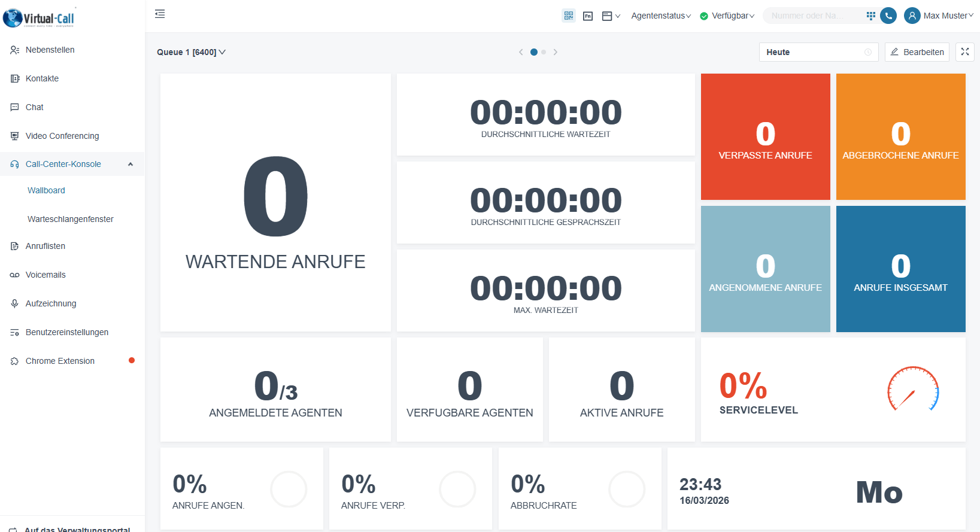Click the Servicelevel gauge dial
The image size is (980, 532).
point(913,388)
